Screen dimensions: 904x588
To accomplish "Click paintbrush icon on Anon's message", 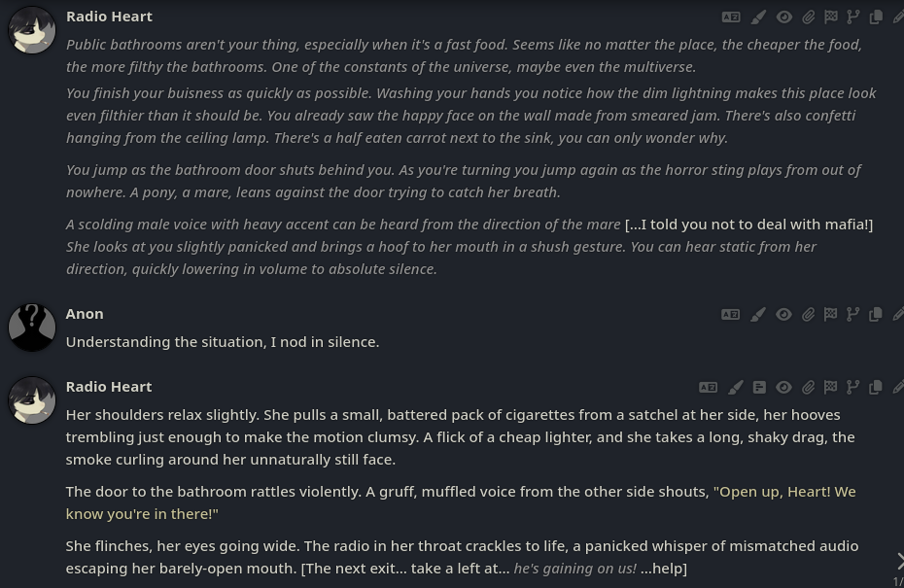I will pos(758,315).
